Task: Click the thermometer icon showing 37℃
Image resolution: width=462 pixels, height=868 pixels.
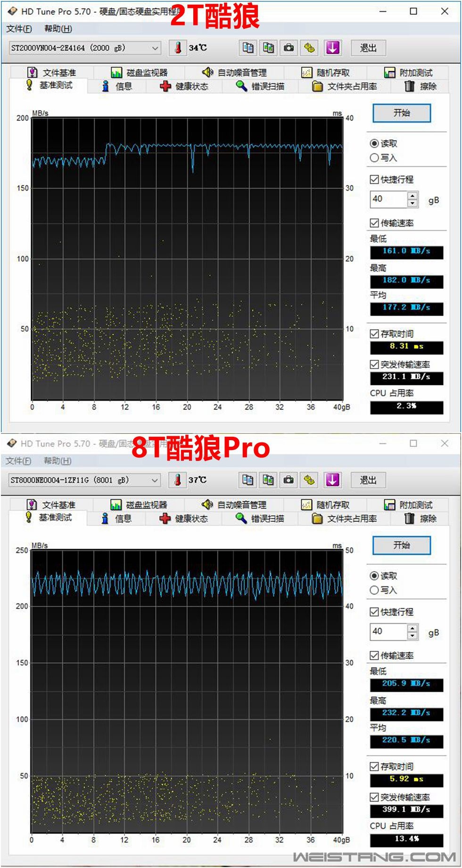Action: pos(178,480)
